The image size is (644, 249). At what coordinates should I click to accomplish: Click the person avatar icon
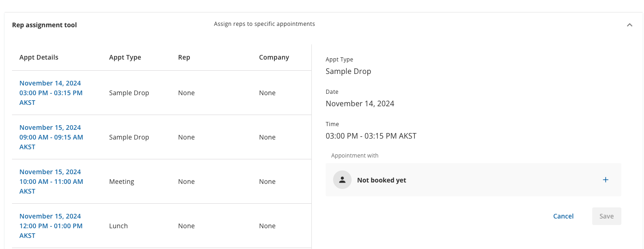click(342, 180)
